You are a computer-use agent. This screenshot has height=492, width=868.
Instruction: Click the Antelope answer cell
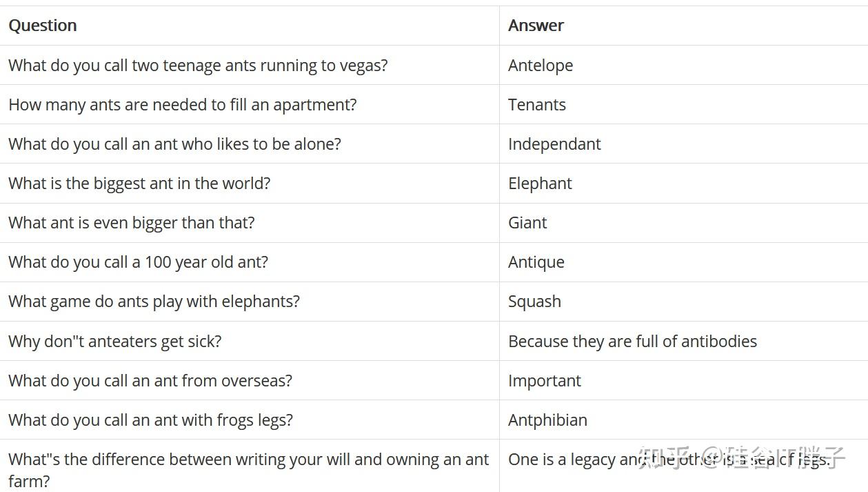click(x=541, y=66)
